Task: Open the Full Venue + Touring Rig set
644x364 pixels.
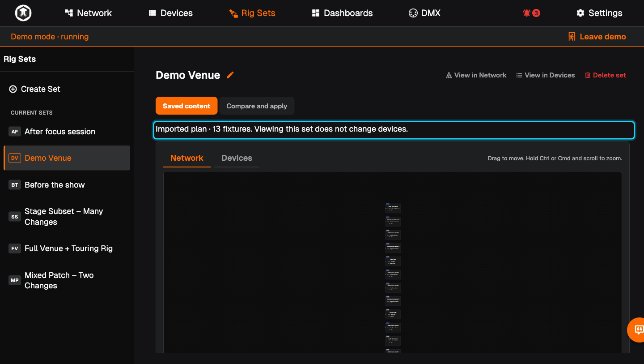Action: [x=67, y=248]
